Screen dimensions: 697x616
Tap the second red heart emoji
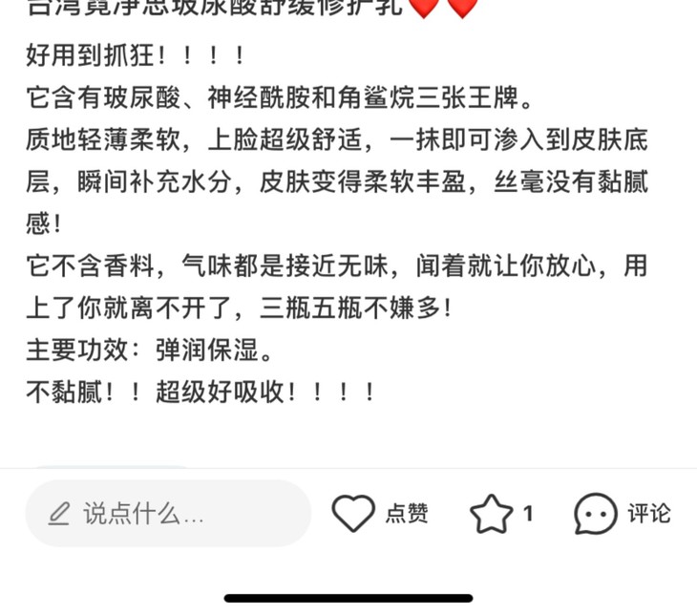tap(462, 8)
